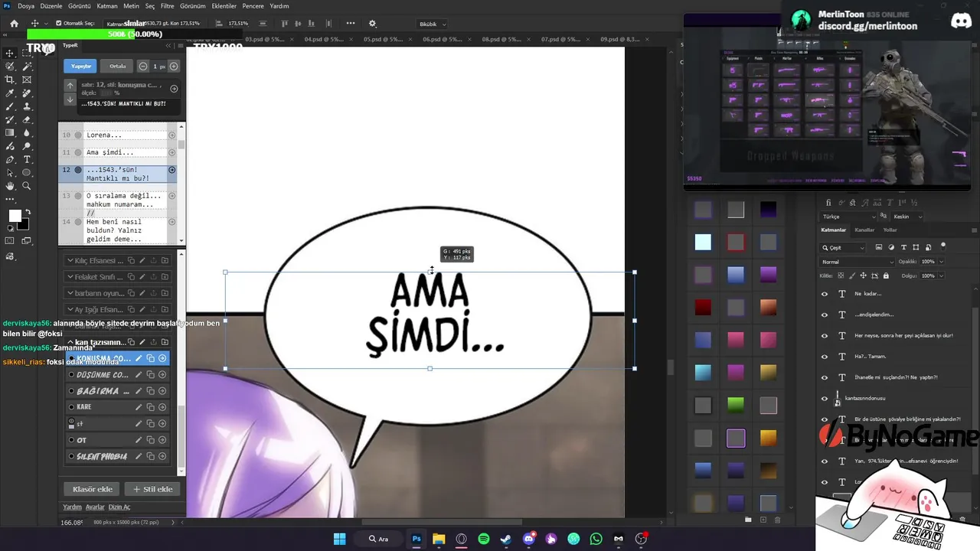
Task: Open the Eklentiler menu
Action: (x=224, y=6)
